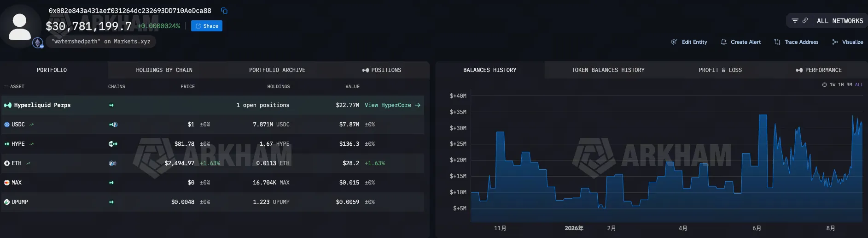The width and height of the screenshot is (868, 238).
Task: Click the chain icon in the MAX row
Action: [111, 183]
